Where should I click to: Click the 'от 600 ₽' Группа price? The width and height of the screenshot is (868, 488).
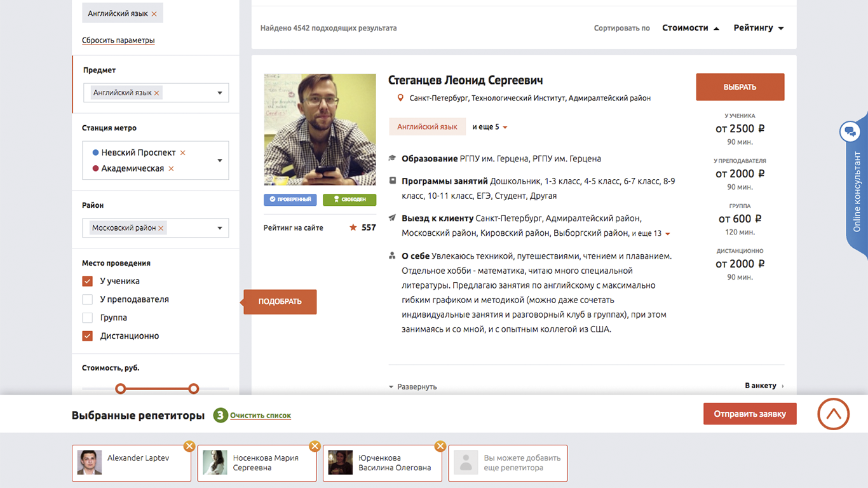click(740, 219)
